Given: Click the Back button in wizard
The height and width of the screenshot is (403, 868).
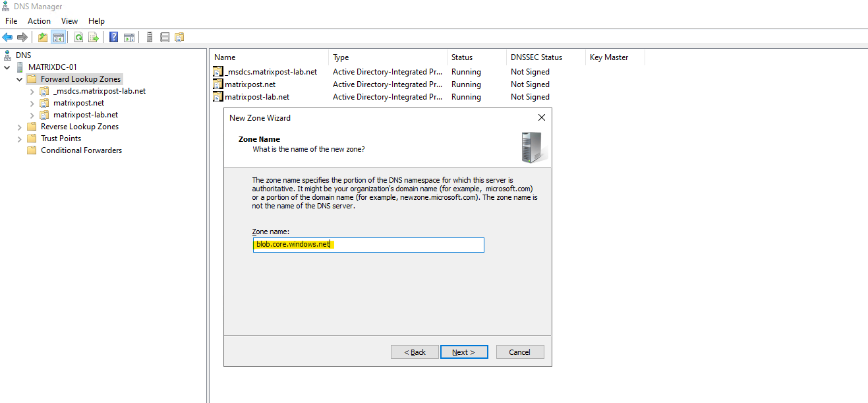Looking at the screenshot, I should [415, 352].
